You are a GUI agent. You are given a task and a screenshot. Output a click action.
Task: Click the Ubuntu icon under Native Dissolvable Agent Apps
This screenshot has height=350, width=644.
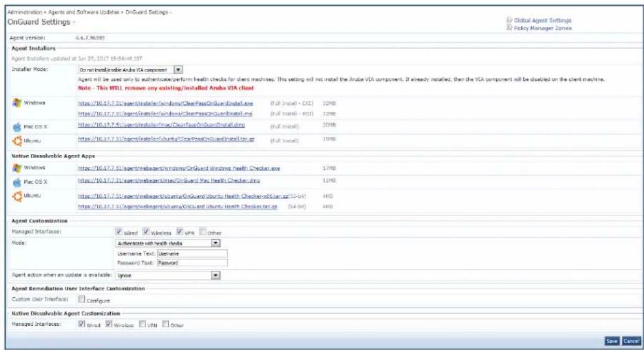click(17, 196)
